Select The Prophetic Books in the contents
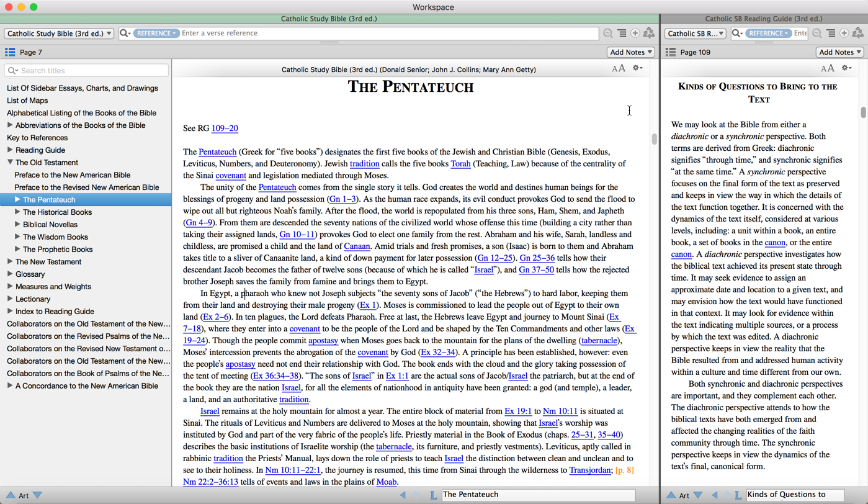This screenshot has height=504, width=868. click(x=58, y=250)
